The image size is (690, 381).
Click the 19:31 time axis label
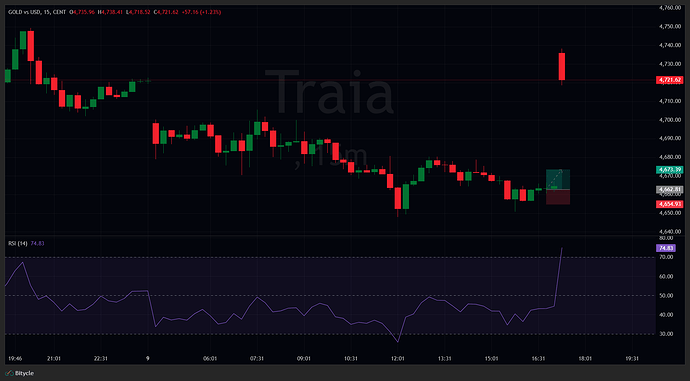pyautogui.click(x=632, y=359)
